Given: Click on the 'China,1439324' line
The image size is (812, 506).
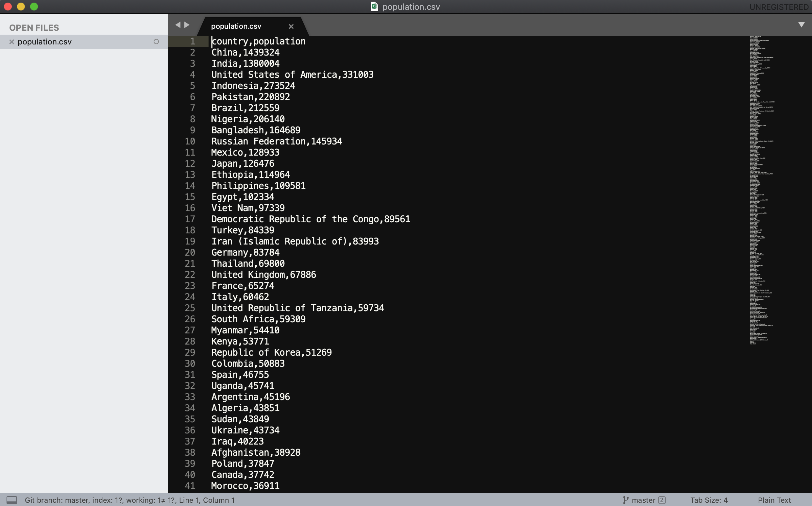Looking at the screenshot, I should click(245, 52).
